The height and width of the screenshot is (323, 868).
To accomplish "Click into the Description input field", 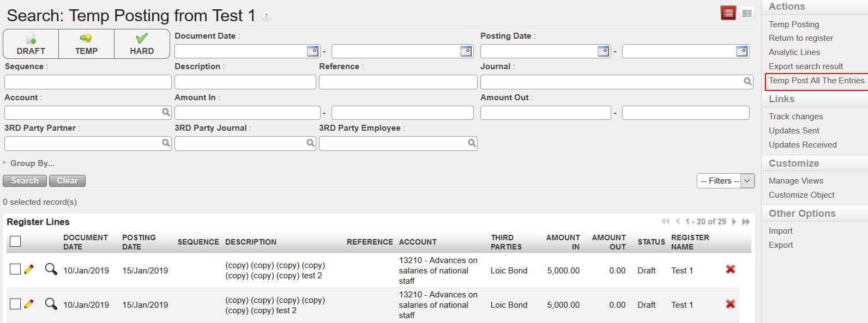I will tap(245, 82).
